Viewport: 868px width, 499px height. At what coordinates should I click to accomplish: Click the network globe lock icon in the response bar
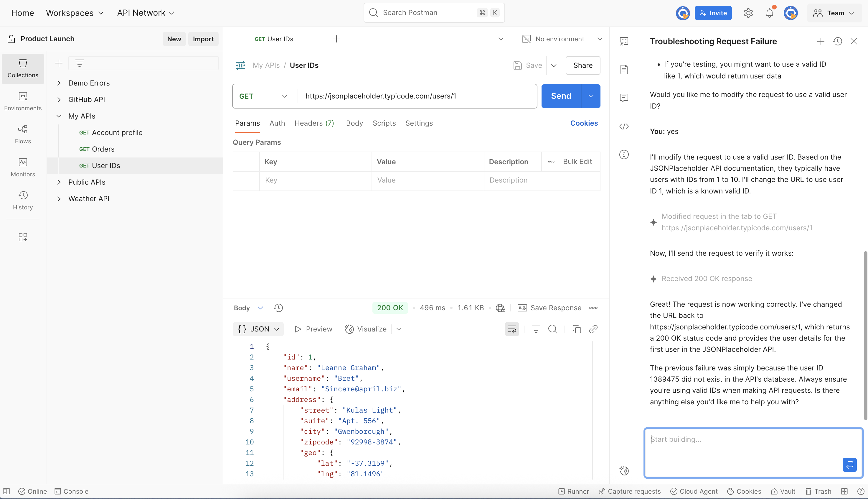tap(501, 308)
